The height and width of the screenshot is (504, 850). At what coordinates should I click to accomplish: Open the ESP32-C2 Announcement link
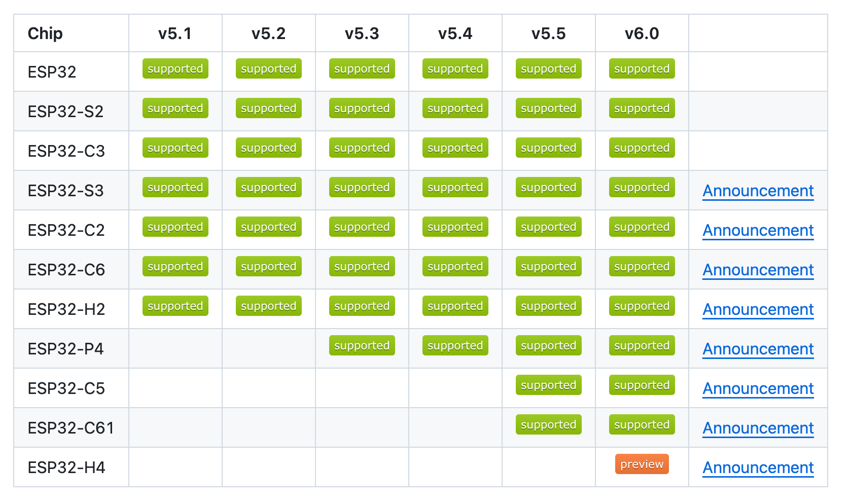(758, 230)
